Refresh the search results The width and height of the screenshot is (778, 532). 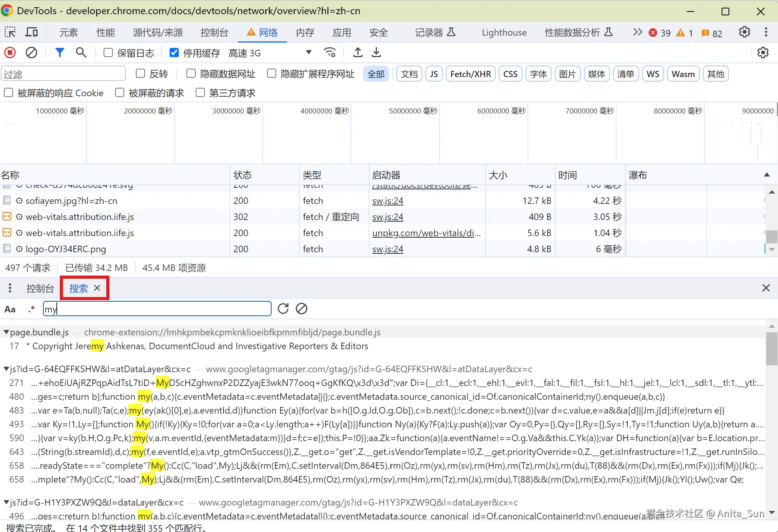coord(283,309)
